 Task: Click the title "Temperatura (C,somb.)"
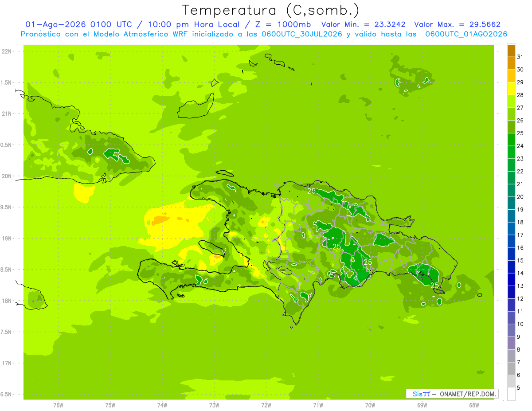pos(271,10)
